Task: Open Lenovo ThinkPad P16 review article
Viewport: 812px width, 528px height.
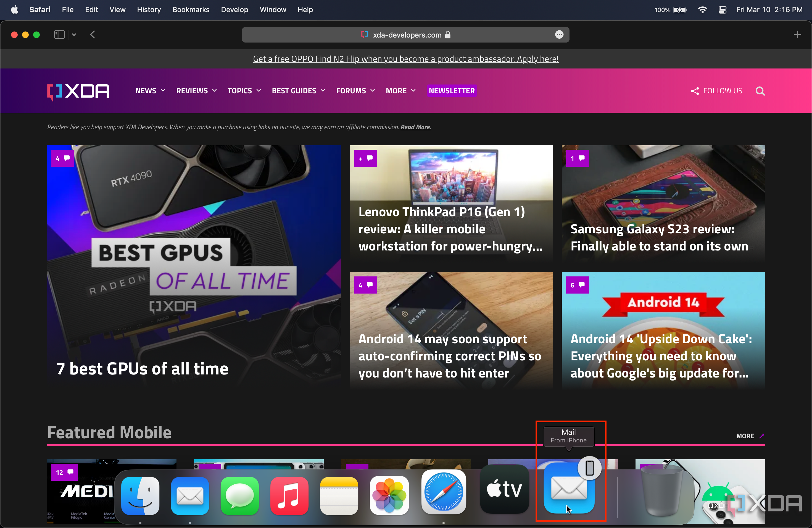Action: click(x=450, y=229)
